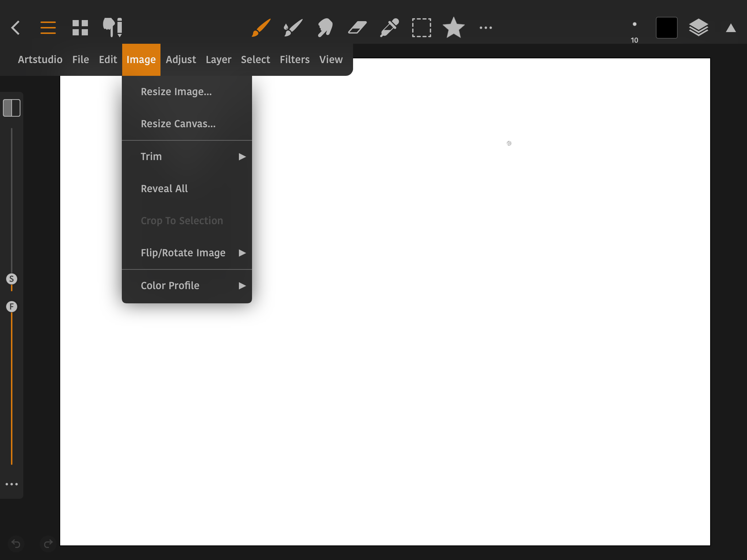Image resolution: width=747 pixels, height=560 pixels.
Task: Select the Eyedropper tool
Action: click(x=389, y=28)
